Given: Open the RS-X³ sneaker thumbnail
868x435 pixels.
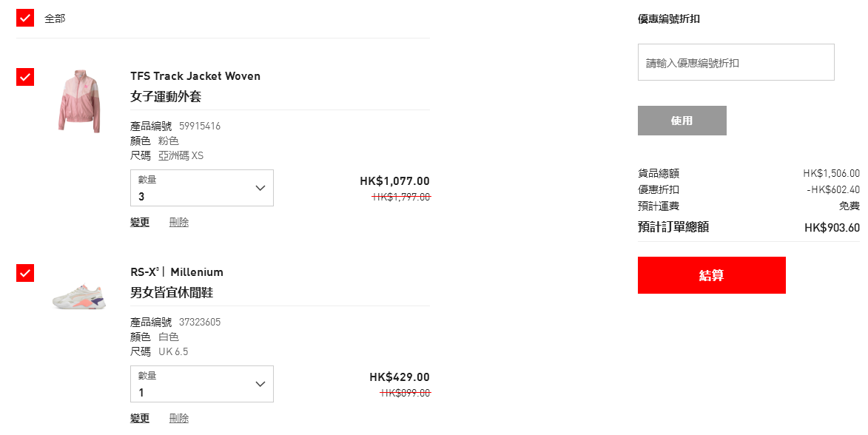Looking at the screenshot, I should coord(79,296).
